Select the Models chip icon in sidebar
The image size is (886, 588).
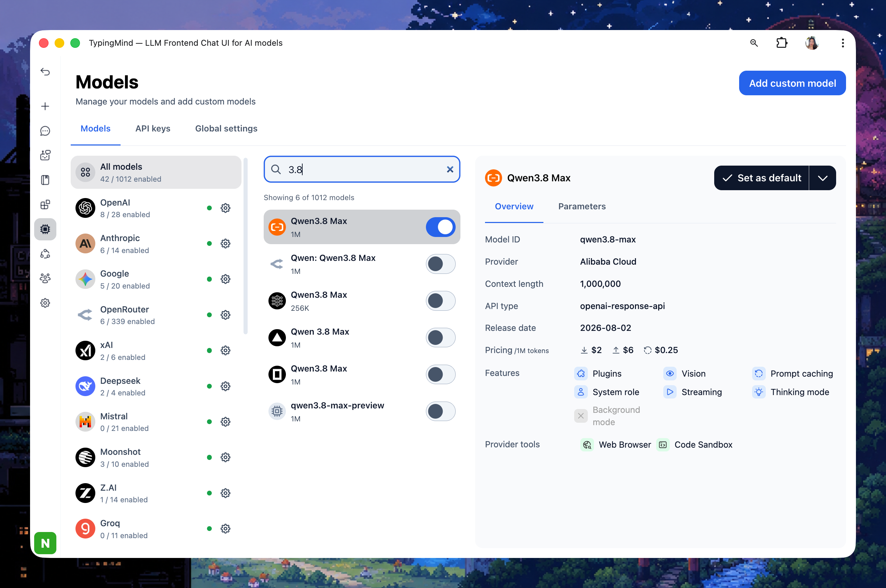tap(45, 229)
